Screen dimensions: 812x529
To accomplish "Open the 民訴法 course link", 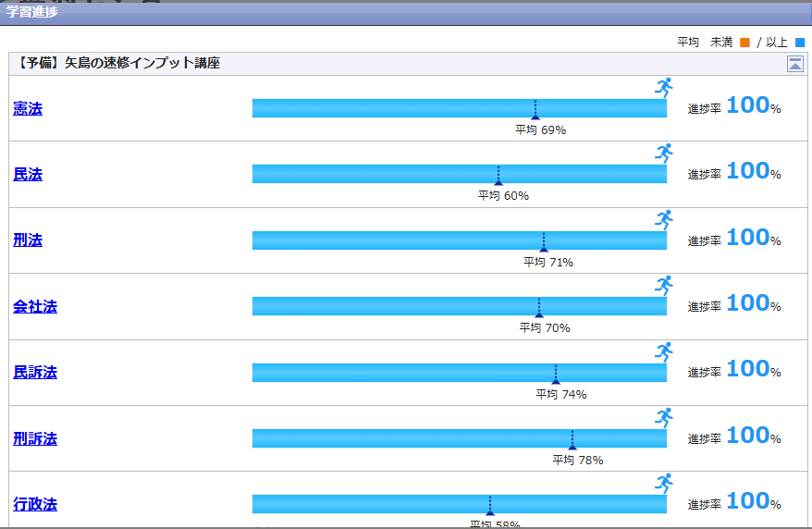I will [35, 373].
